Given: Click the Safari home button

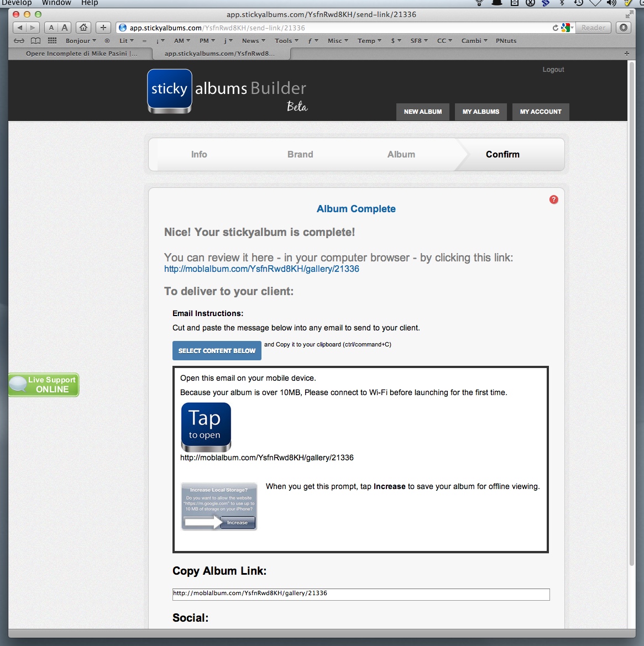Looking at the screenshot, I should [83, 28].
